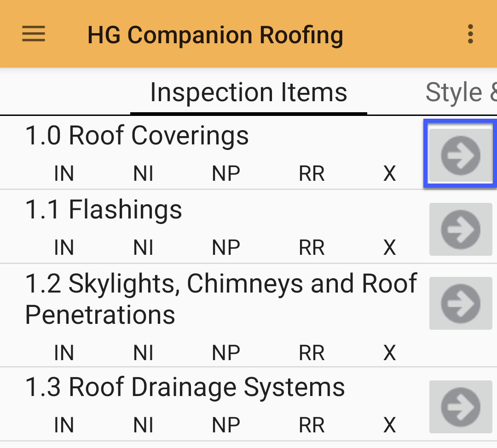Select RR for Skylights, Chimneys and Roof Penetrations

pyautogui.click(x=312, y=353)
